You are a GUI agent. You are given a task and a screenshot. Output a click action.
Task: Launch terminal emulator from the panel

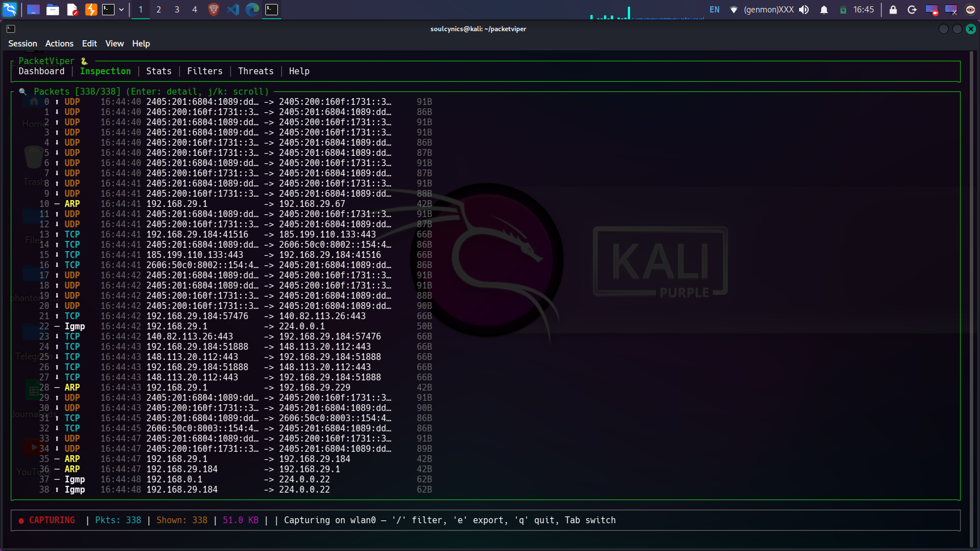tap(108, 10)
